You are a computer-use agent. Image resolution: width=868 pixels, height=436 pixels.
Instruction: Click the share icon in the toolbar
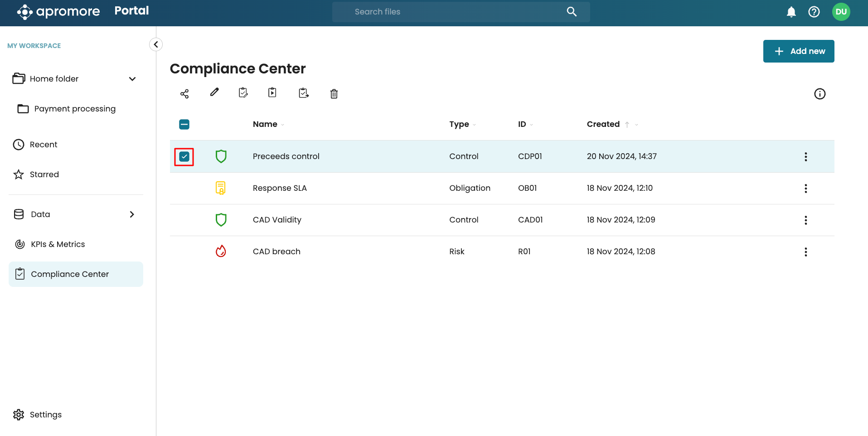tap(184, 94)
